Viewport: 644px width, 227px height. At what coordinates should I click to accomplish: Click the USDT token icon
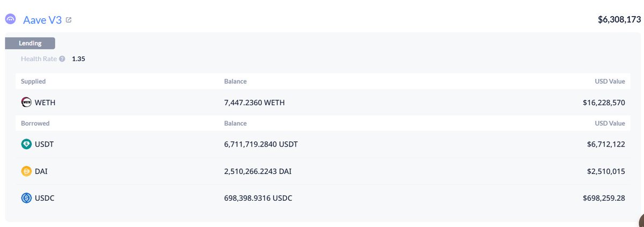(26, 144)
